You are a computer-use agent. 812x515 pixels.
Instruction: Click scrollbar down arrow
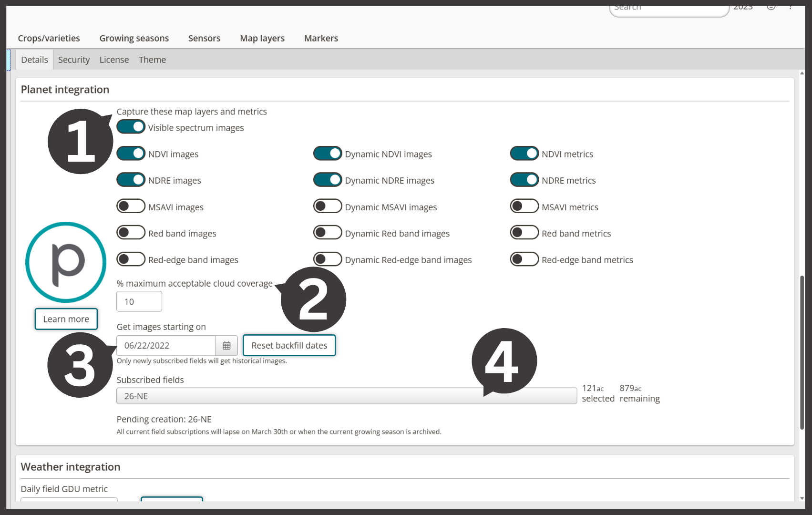coord(802,498)
